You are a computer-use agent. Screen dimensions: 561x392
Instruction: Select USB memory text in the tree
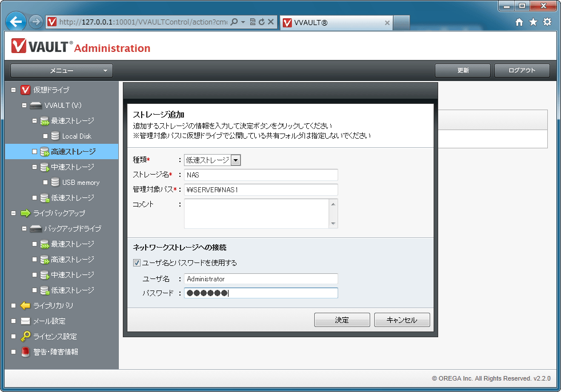click(81, 182)
